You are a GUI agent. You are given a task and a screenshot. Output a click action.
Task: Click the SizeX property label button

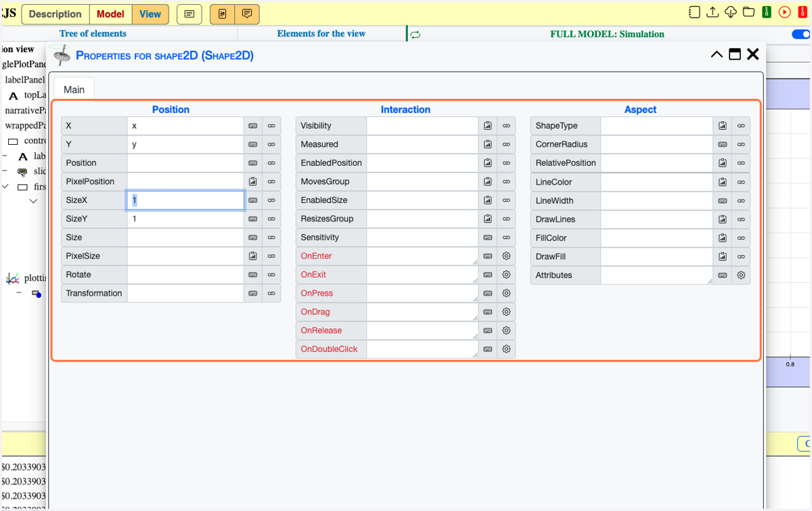[x=94, y=200]
